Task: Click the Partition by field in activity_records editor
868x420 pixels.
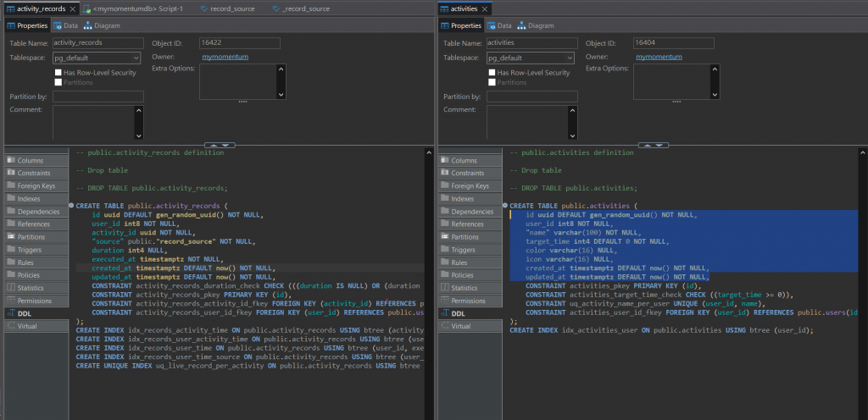Action: pos(98,97)
